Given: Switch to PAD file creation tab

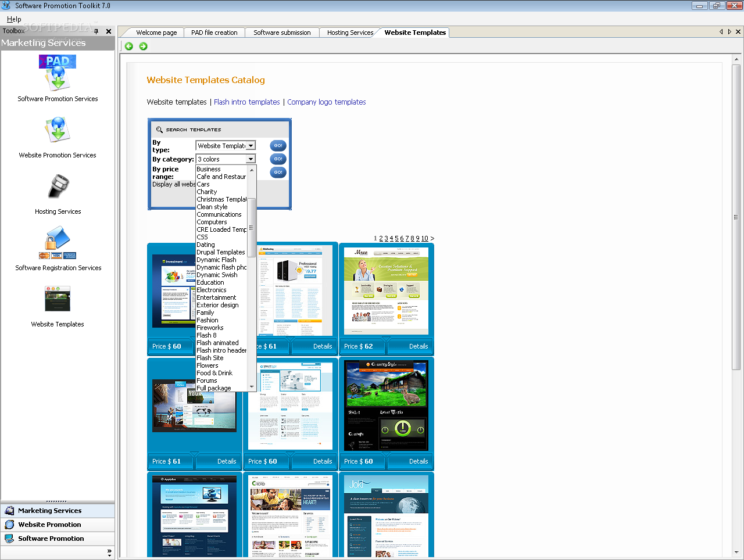Looking at the screenshot, I should 214,33.
